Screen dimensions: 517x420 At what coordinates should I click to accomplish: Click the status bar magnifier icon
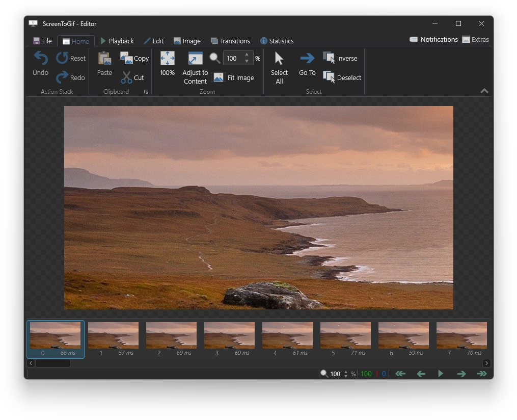[324, 374]
